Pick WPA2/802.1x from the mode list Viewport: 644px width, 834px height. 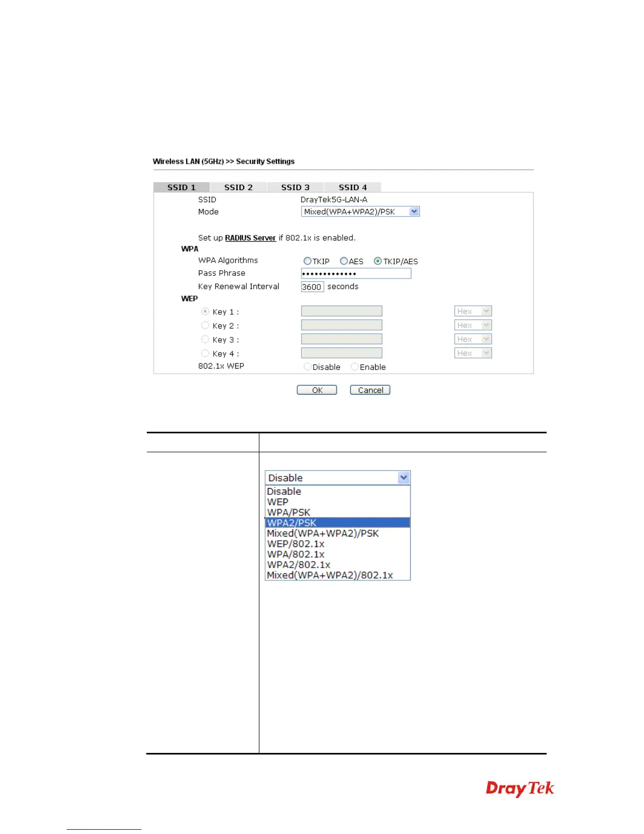(338, 565)
